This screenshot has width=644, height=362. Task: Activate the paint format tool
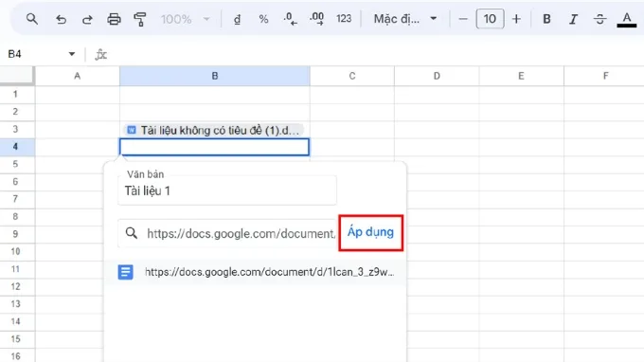tap(140, 19)
